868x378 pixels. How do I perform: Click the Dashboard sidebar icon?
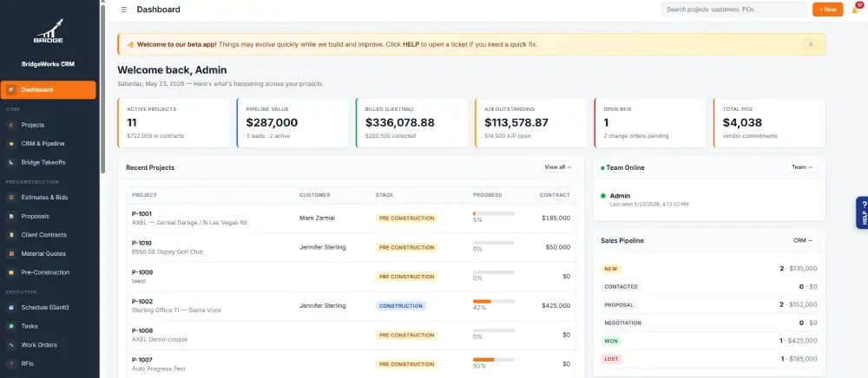click(11, 89)
